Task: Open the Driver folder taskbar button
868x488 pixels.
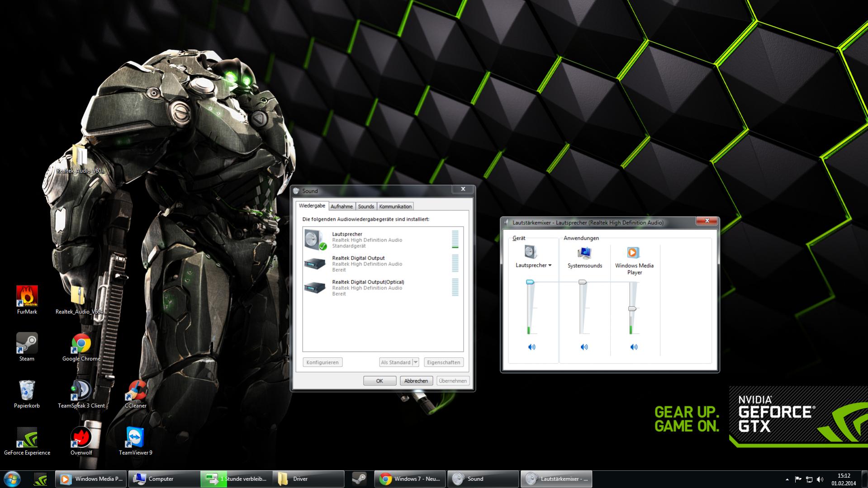Action: [309, 479]
